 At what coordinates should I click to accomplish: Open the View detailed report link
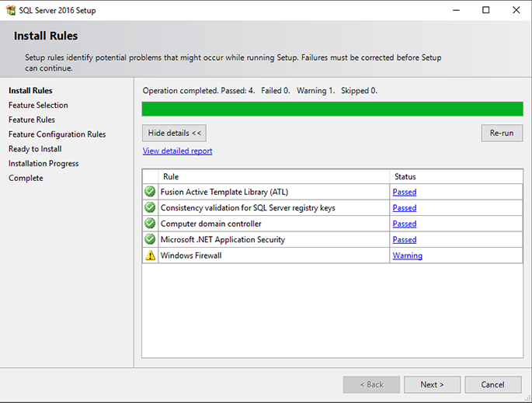(x=177, y=151)
